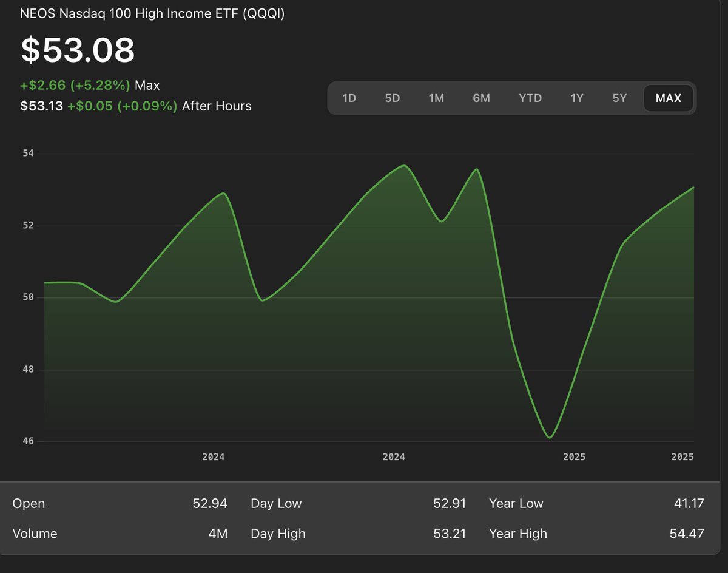Click the NEOS Nasdaq 100 High Income ETF title

(152, 13)
